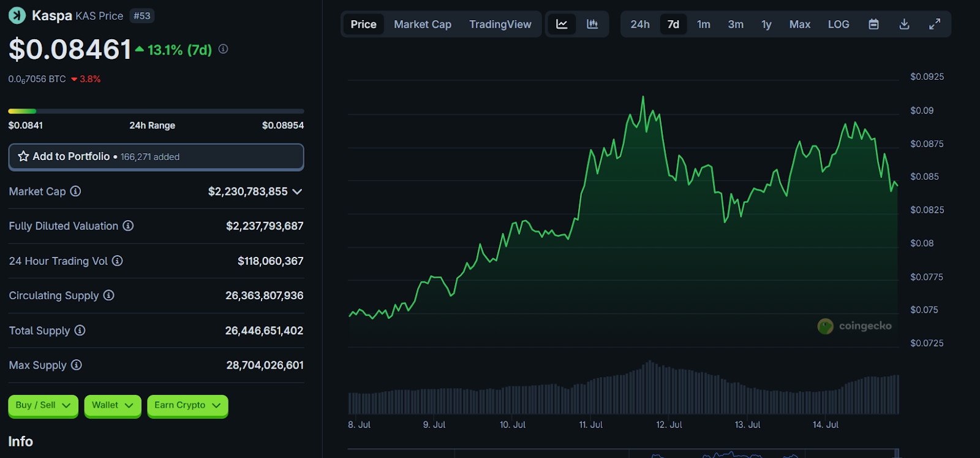Click the 0.0₆7056 BTC price text
Screen dimensions: 980x458
[37, 79]
